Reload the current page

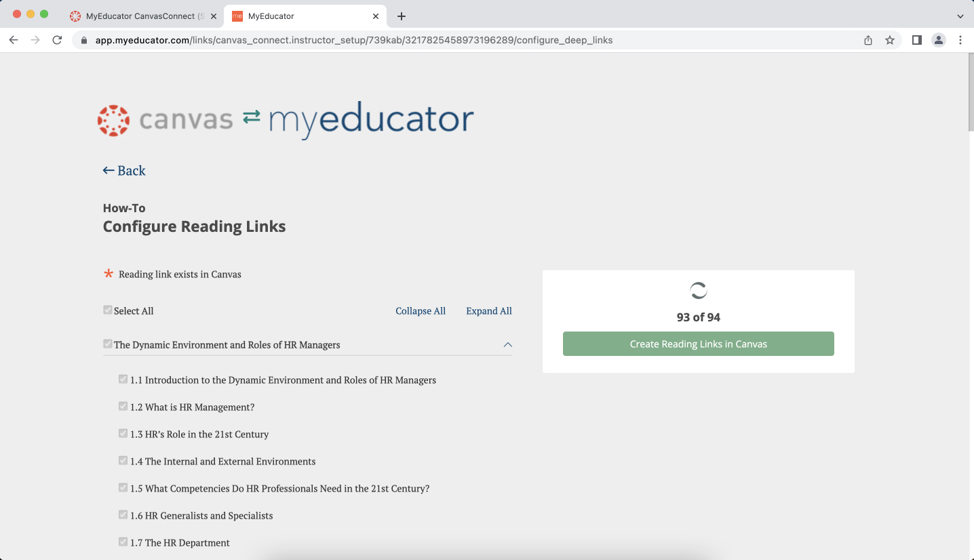(57, 40)
